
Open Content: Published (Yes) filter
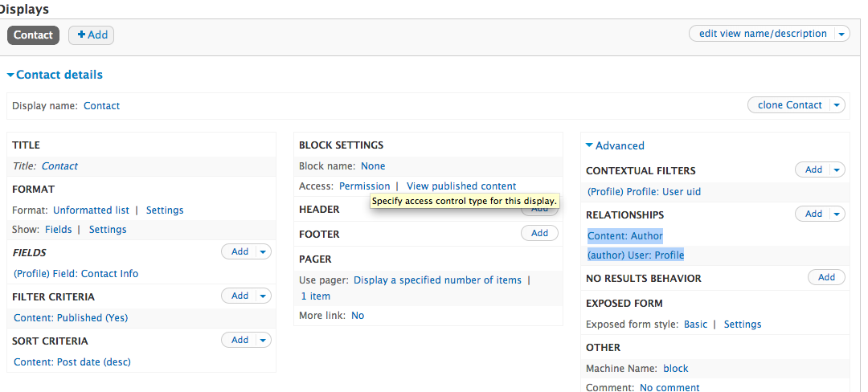tap(71, 318)
